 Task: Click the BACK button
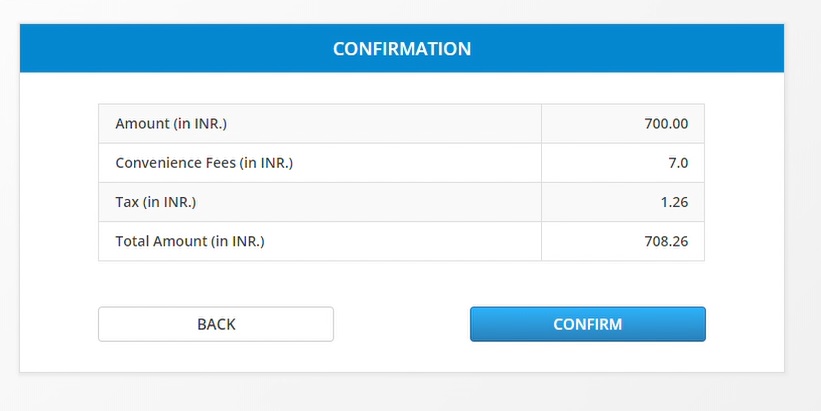[x=216, y=324]
